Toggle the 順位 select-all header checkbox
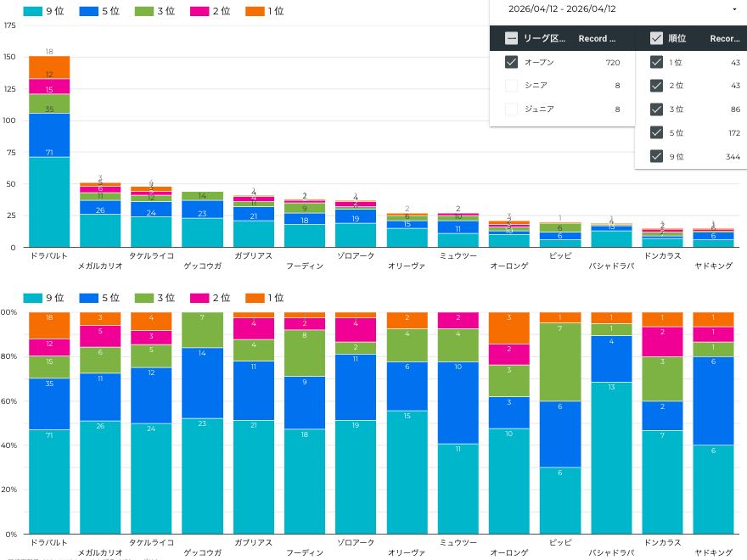This screenshot has width=747, height=560. tap(656, 38)
